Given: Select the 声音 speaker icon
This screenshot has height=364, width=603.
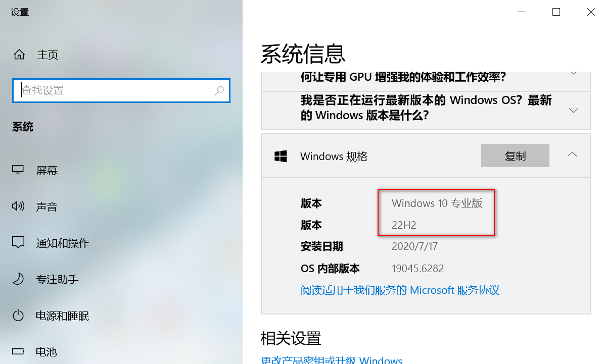Looking at the screenshot, I should coord(18,206).
